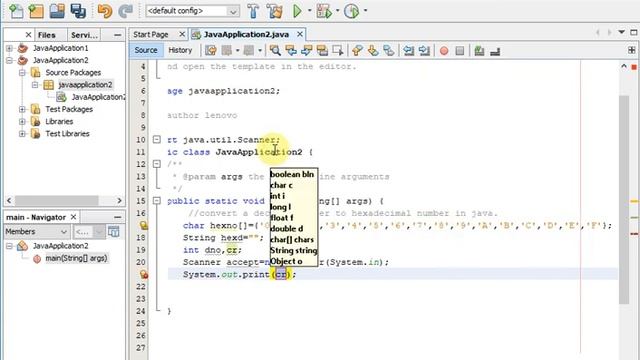The height and width of the screenshot is (360, 640).
Task: Click the Navigator filter icon beside Members
Action: point(113,232)
